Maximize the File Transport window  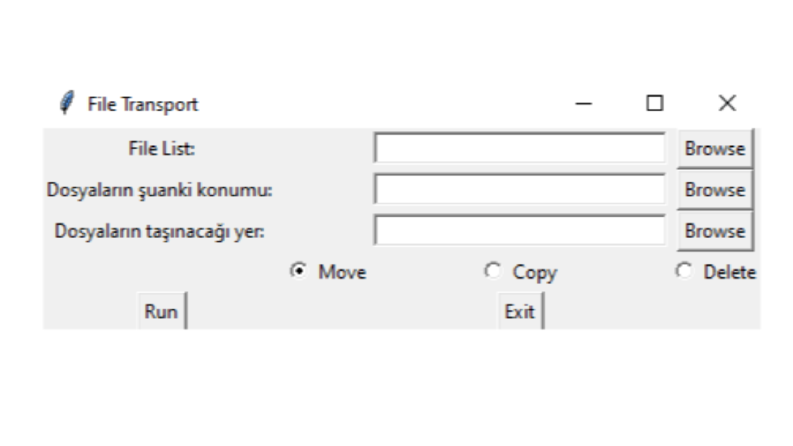pos(654,104)
